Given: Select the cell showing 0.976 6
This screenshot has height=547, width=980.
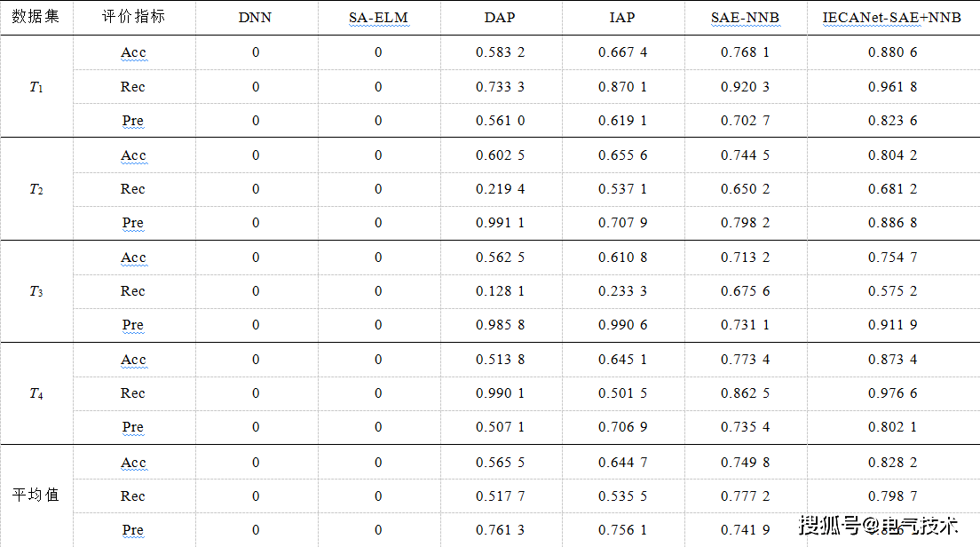Looking at the screenshot, I should [892, 393].
